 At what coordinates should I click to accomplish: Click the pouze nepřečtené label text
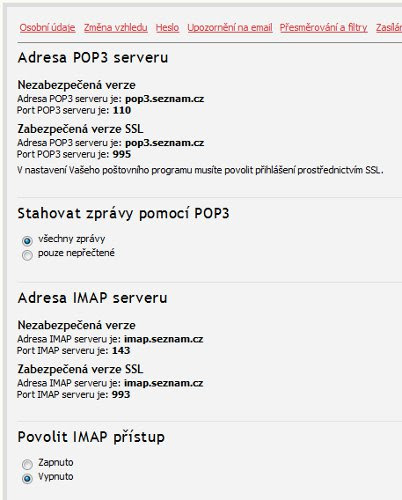pos(76,253)
